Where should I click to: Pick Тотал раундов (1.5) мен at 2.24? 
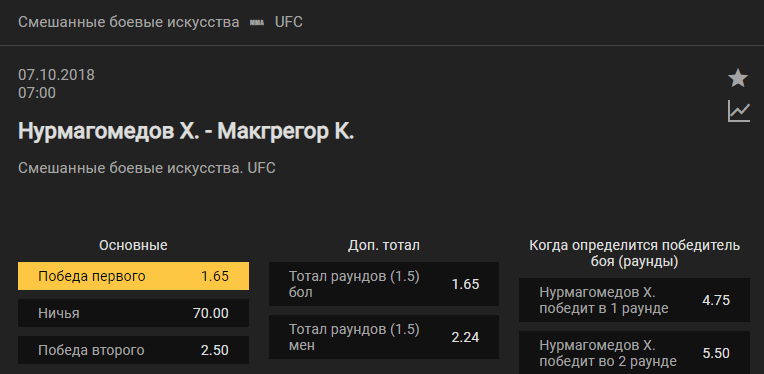[x=384, y=337]
